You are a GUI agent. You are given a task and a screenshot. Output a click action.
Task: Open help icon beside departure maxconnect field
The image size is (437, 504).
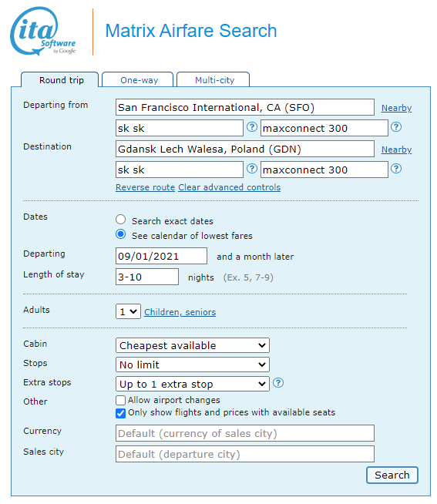pos(396,127)
